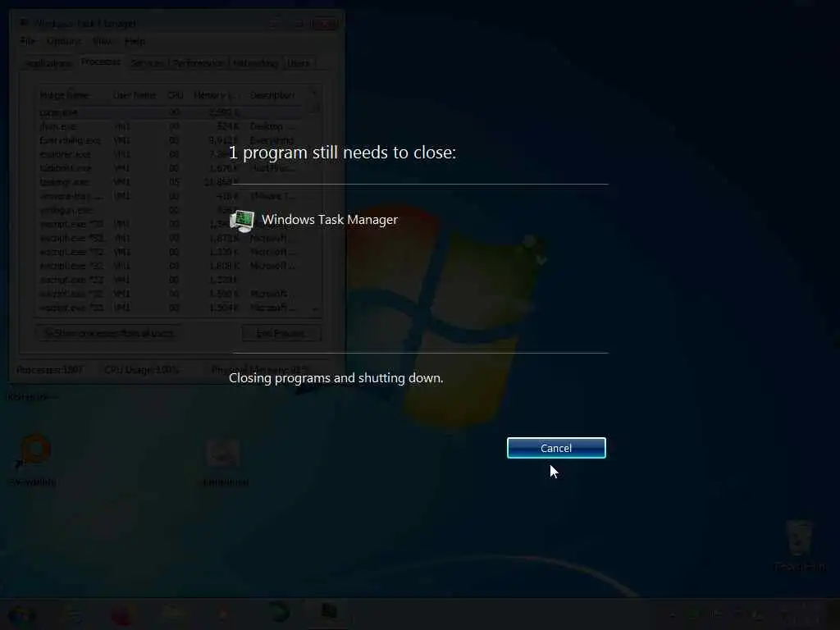Switch to Networking tab in Task Manager
Viewport: 840px width, 630px height.
[x=256, y=63]
